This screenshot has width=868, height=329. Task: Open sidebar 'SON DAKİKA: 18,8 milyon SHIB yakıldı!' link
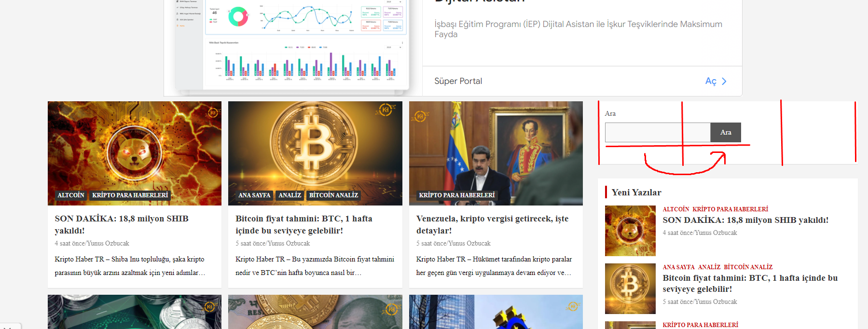pos(745,220)
